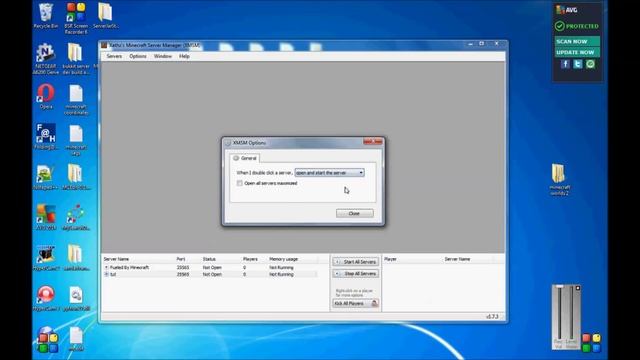Open the bukkit server folder on desktop
Viewport: 640px width, 360px height.
point(76,59)
